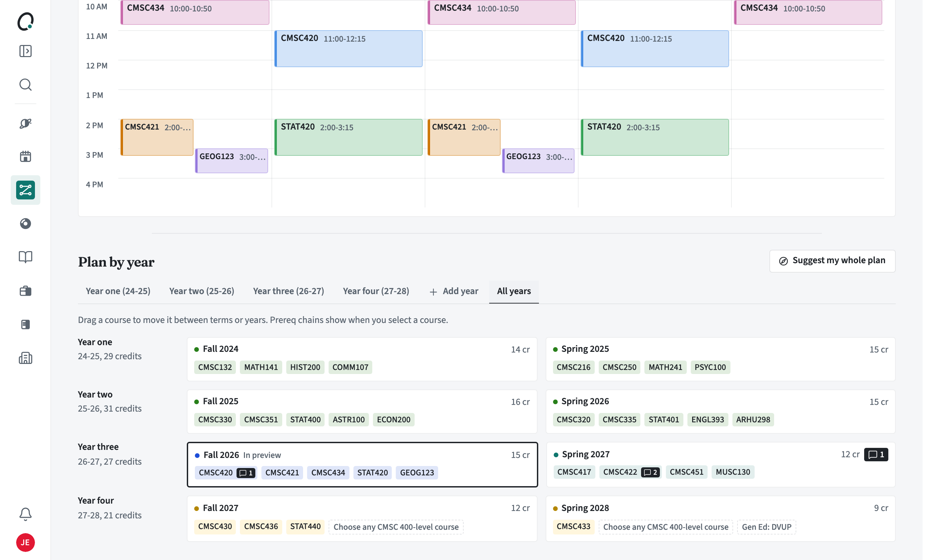Open comment badge on CMSC420 chip
This screenshot has width=930, height=560.
[246, 473]
